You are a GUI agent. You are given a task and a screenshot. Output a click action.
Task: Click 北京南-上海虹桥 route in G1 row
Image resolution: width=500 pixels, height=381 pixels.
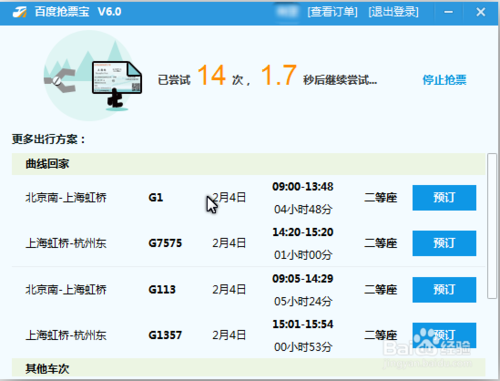[x=66, y=198]
